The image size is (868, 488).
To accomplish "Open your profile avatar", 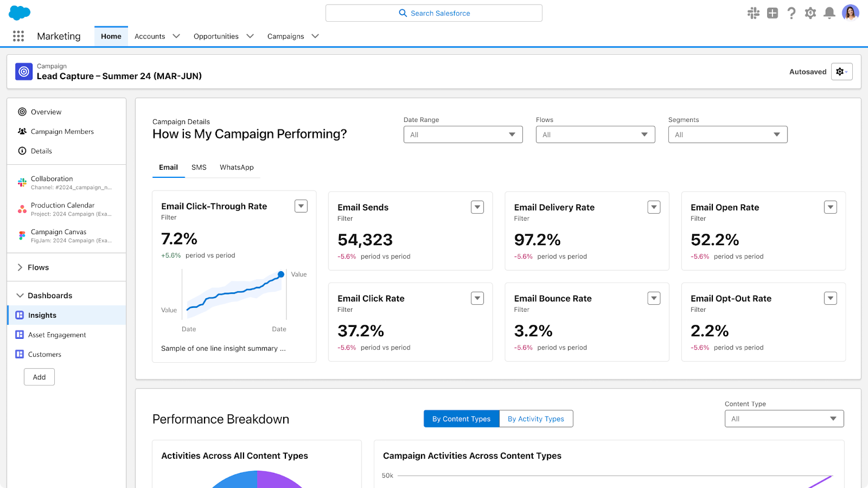I will (850, 14).
